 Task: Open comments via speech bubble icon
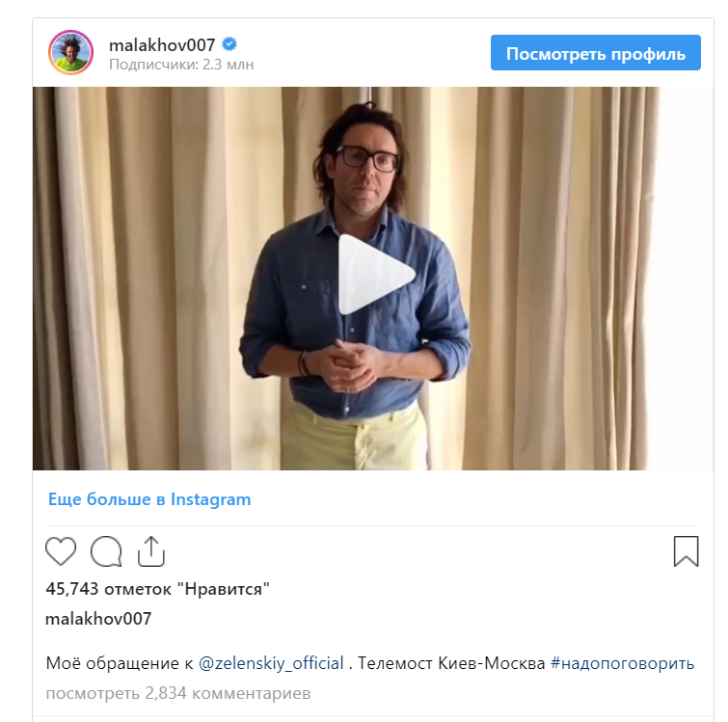click(x=106, y=551)
